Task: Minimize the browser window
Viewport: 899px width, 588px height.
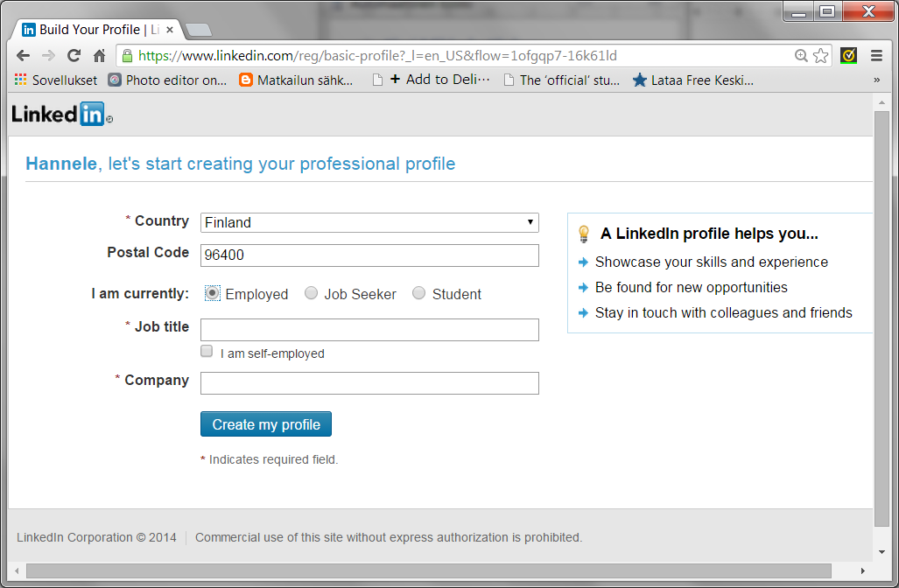Action: click(798, 11)
